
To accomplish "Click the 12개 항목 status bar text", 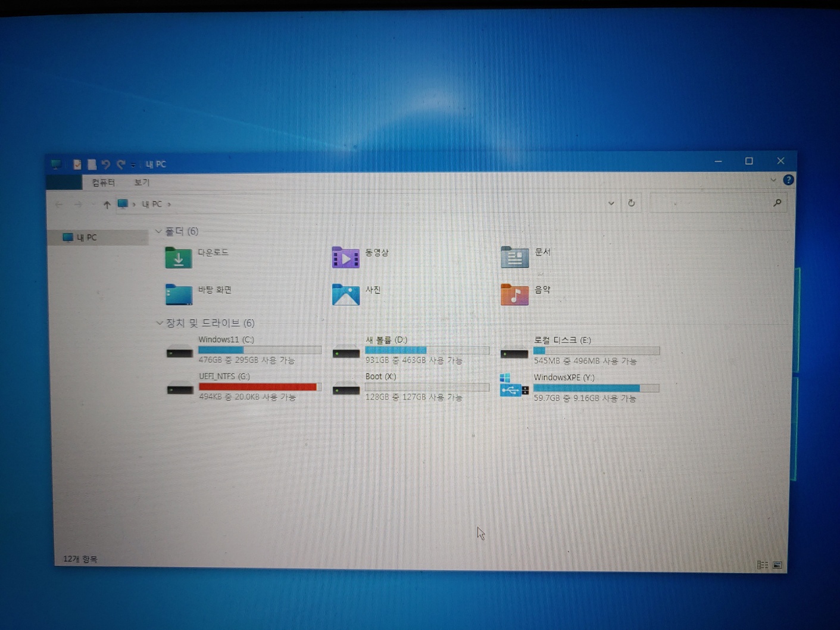I will coord(80,559).
